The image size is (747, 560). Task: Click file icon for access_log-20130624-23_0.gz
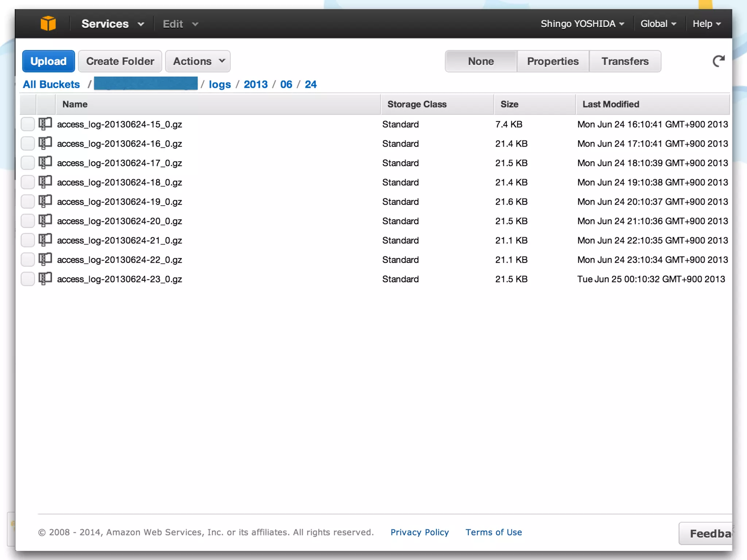tap(45, 279)
